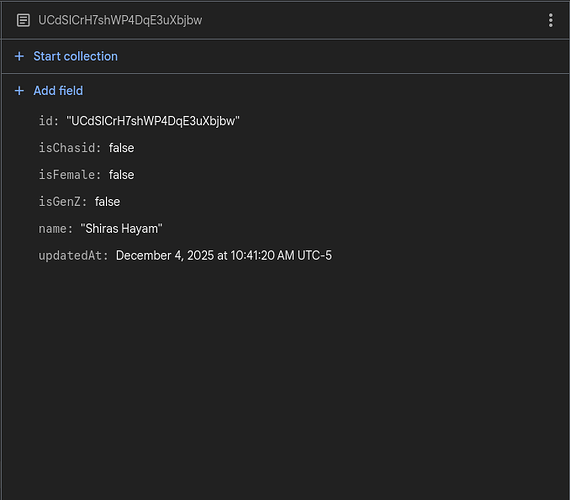
Task: Click the document icon beside UCdSlCrH7shWP4DqE3uXbjbw
Action: tap(23, 20)
